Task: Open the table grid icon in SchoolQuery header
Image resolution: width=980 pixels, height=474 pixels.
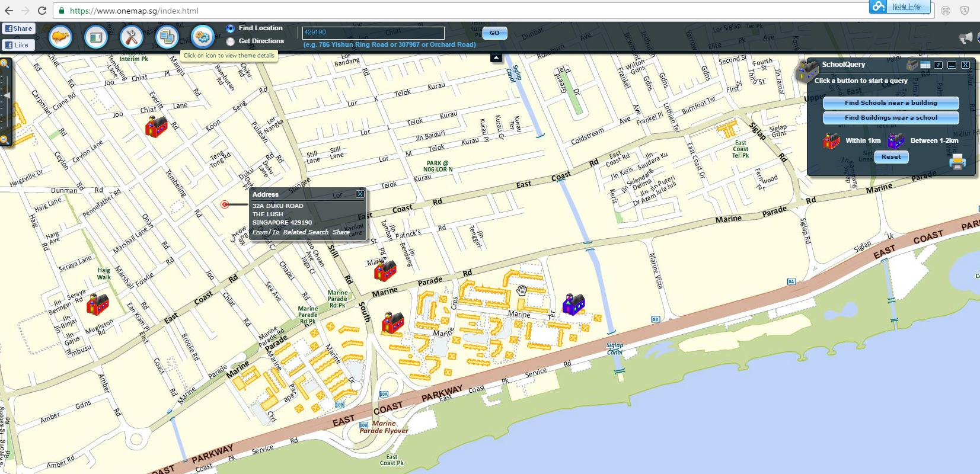Action: click(925, 65)
